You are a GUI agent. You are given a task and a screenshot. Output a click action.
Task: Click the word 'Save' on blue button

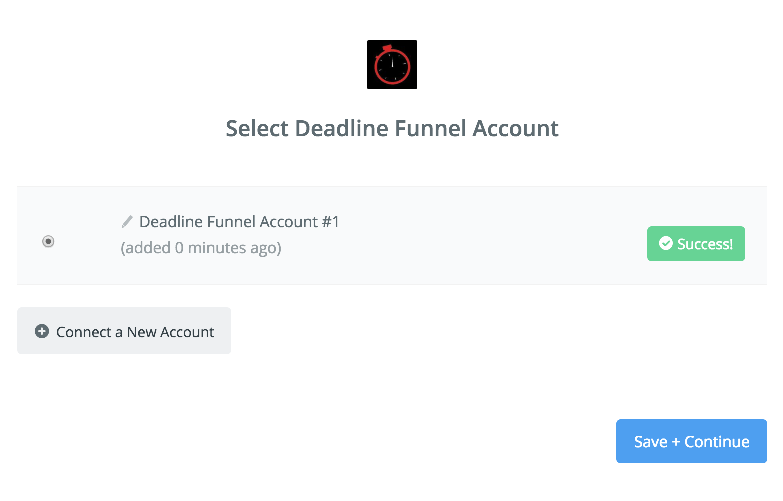pos(651,442)
